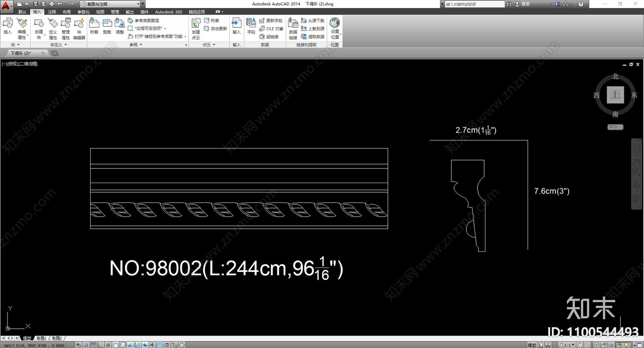The image size is (644, 348).
Task: Expand the 参照 panel dropdown
Action: [x=136, y=45]
